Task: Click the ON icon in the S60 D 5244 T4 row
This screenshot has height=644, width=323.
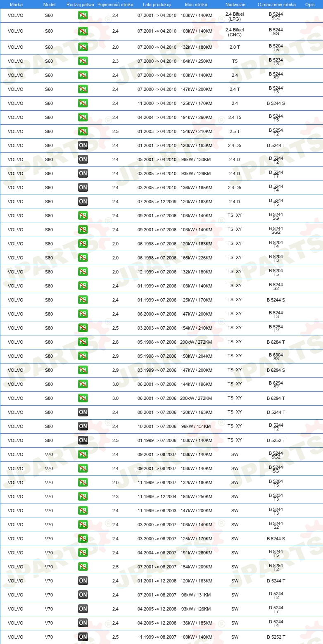Action: (x=83, y=188)
